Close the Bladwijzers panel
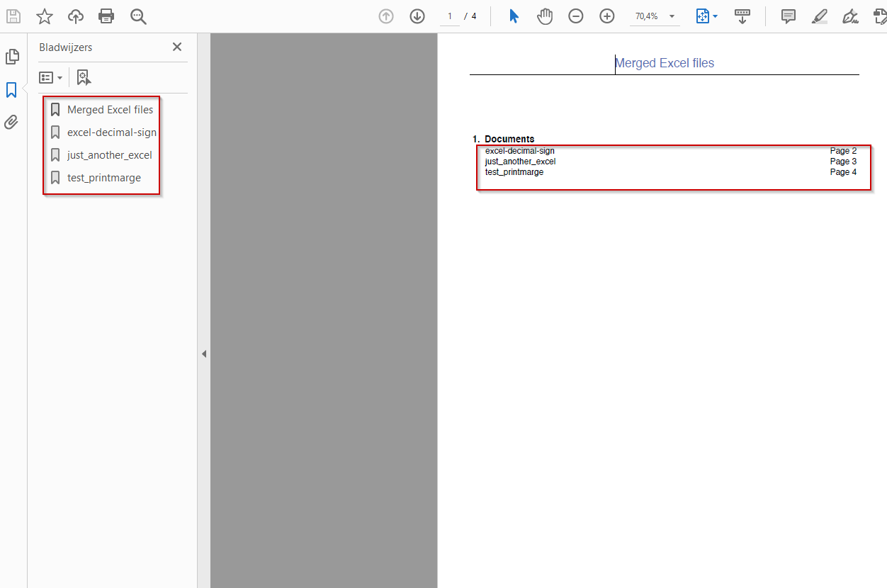The image size is (887, 588). [177, 47]
